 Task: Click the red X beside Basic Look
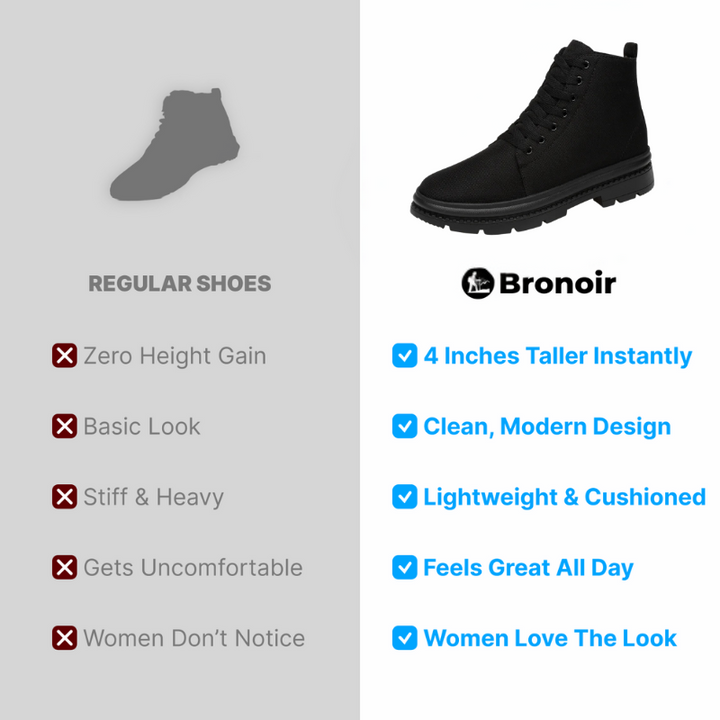[64, 426]
